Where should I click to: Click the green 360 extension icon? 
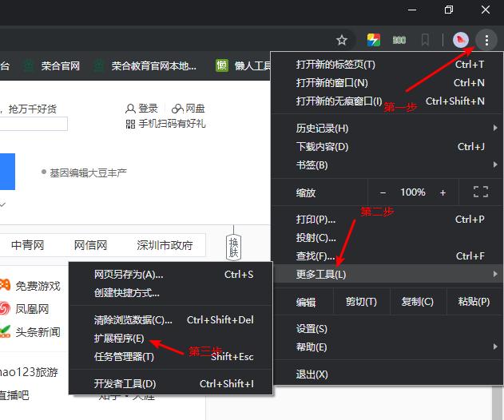[399, 40]
